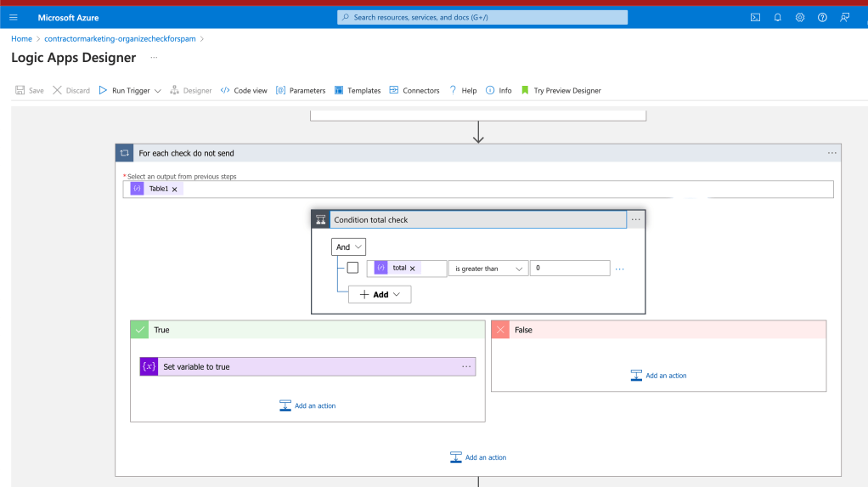Open more options next to Logic Apps Designer title
Image resolution: width=868 pixels, height=487 pixels.
(x=154, y=58)
